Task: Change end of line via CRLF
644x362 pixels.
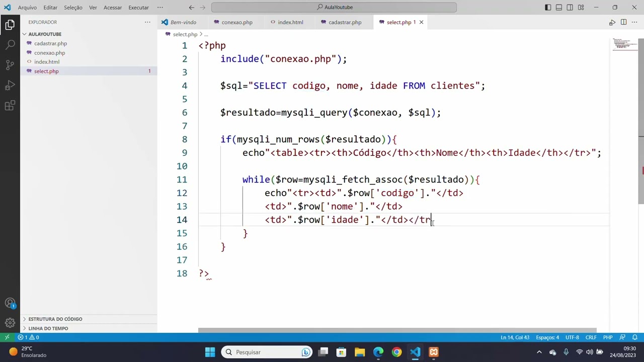Action: 591,337
